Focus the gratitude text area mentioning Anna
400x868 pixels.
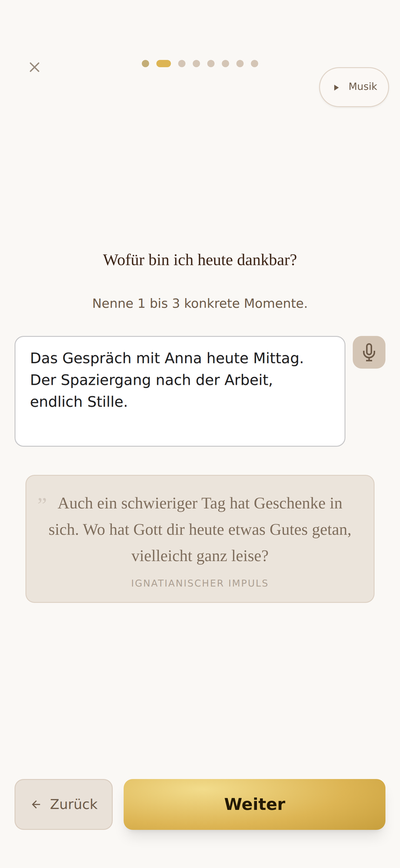[x=180, y=391]
